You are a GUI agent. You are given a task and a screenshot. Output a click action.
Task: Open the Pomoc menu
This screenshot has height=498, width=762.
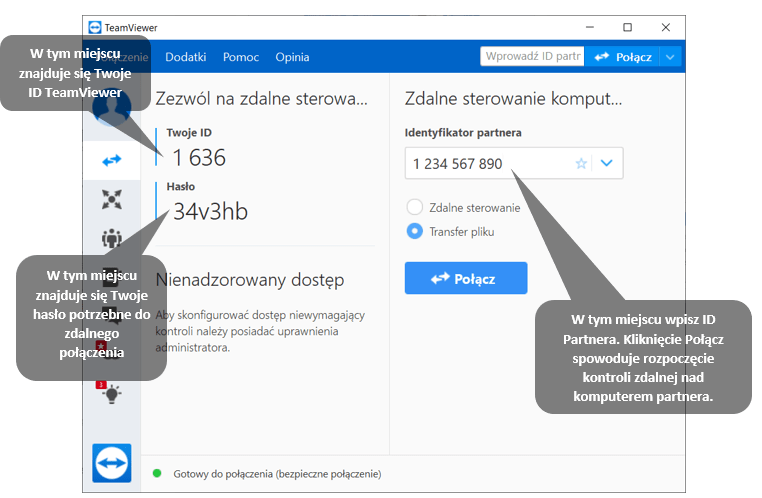[x=241, y=57]
